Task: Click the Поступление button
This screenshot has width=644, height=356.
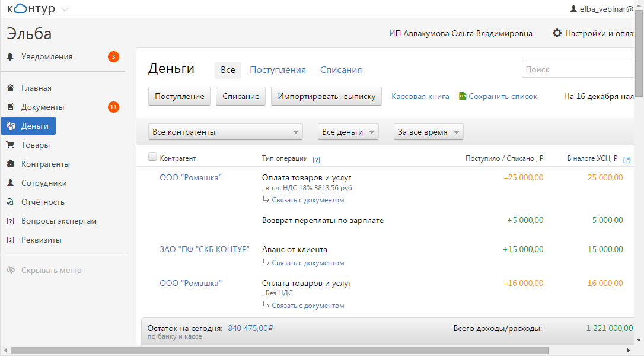Action: point(179,96)
